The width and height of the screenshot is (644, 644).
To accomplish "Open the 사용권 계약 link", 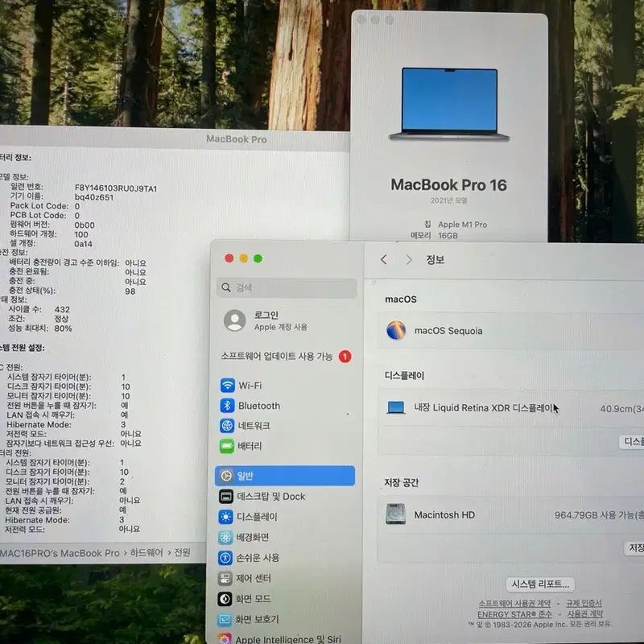I will (585, 613).
